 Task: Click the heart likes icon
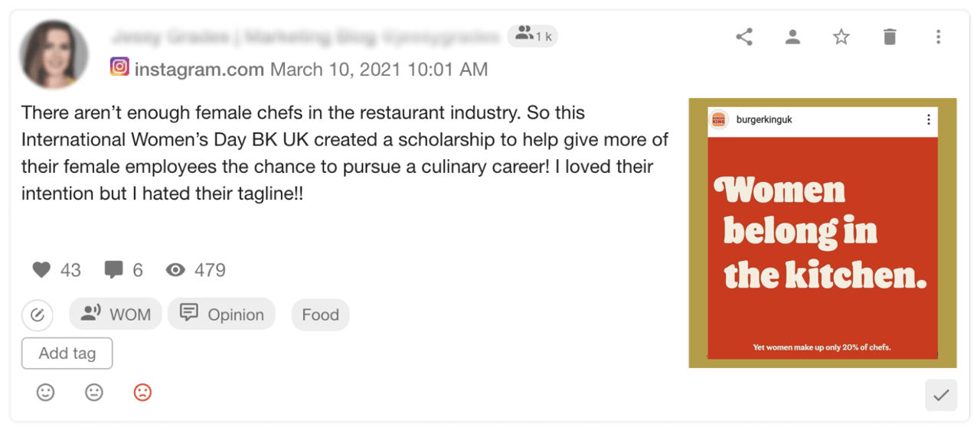[41, 270]
